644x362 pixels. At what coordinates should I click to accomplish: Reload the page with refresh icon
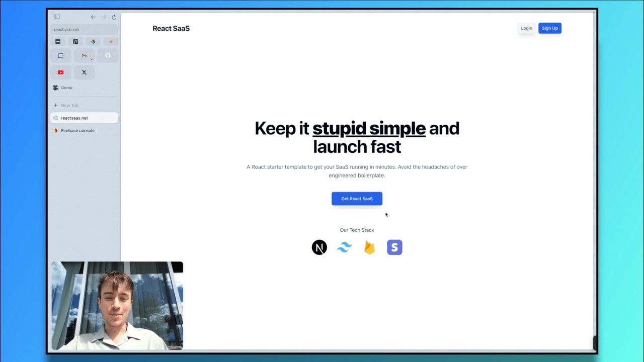114,17
